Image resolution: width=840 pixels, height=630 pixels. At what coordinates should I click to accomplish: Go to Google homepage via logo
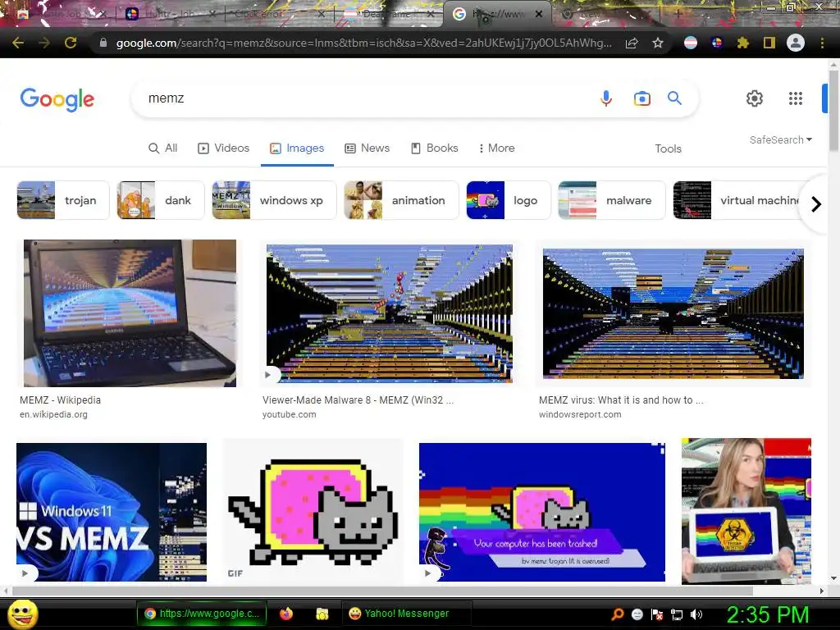(x=57, y=99)
